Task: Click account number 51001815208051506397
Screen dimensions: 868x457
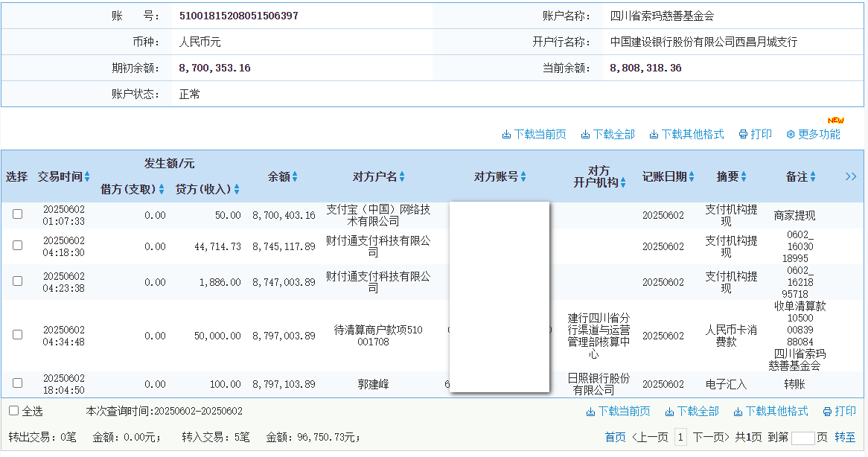Action: point(239,16)
